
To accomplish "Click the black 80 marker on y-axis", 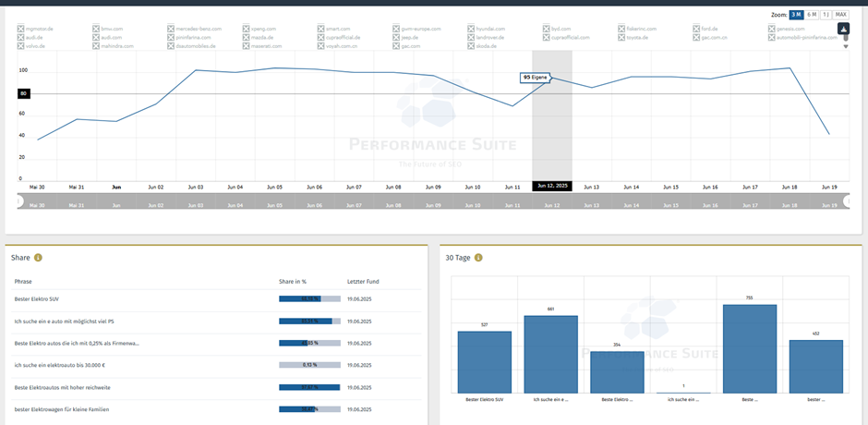I will tap(23, 94).
